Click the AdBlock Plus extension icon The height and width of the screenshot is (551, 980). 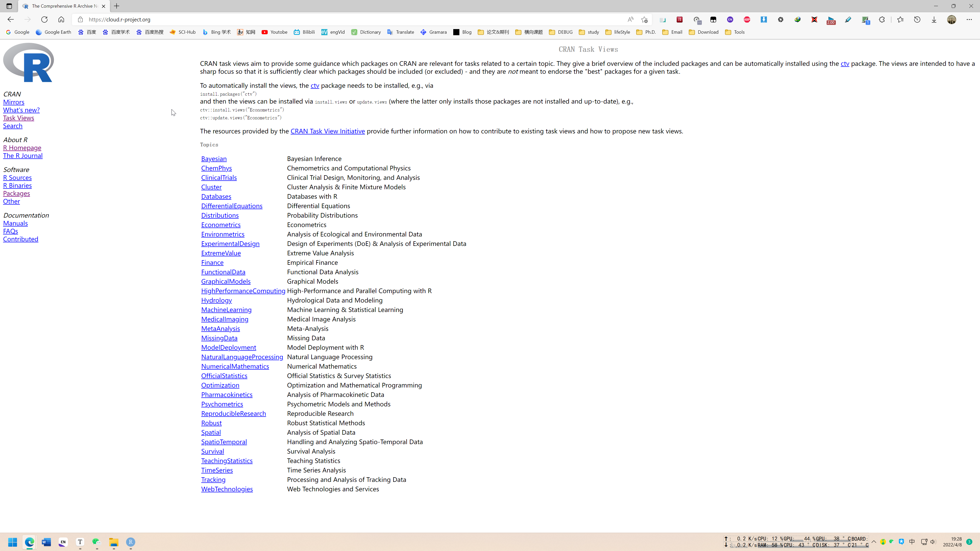[747, 19]
